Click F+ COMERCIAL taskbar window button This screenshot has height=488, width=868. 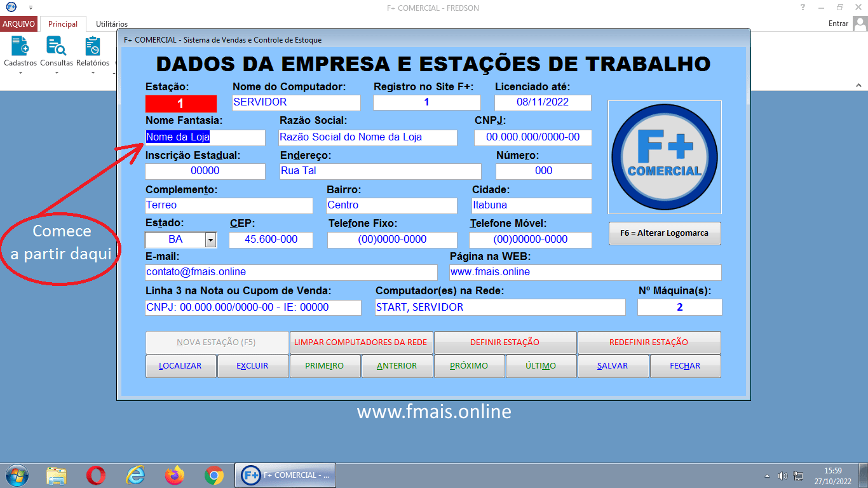[x=286, y=475]
